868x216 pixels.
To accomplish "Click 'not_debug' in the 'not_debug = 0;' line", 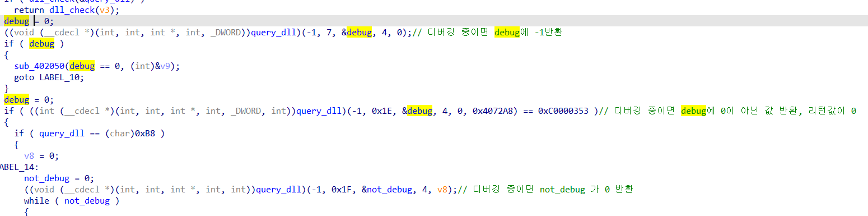I will coord(46,178).
